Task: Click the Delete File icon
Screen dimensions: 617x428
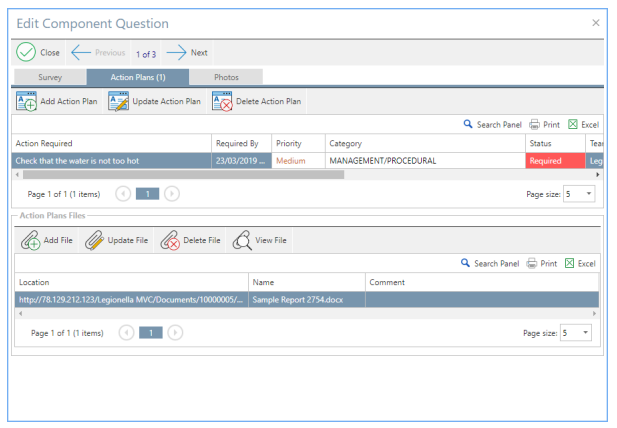Action: click(170, 240)
